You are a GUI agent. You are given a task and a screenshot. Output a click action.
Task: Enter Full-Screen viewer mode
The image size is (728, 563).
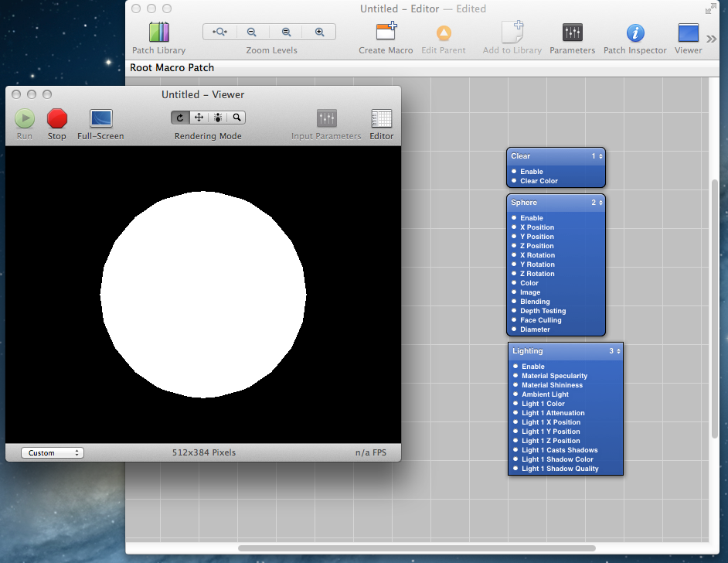pyautogui.click(x=100, y=118)
